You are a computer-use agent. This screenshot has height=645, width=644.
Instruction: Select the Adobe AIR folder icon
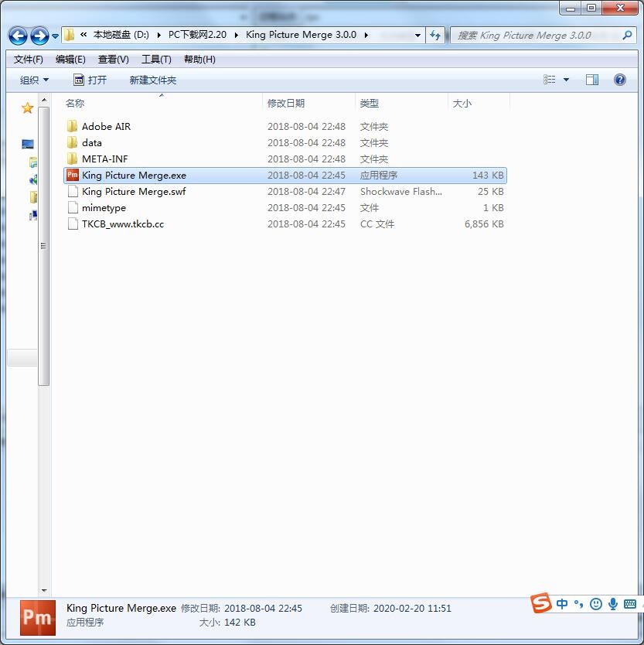[x=72, y=126]
